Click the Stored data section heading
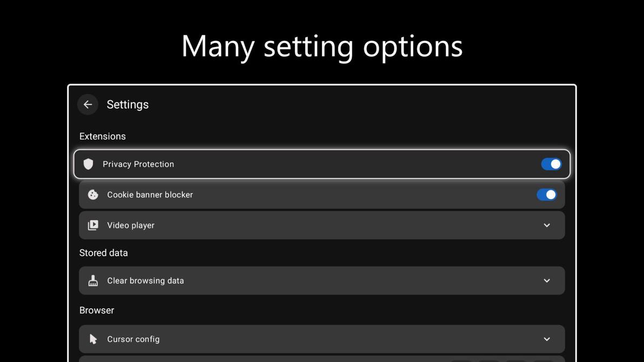This screenshot has height=362, width=644. (x=104, y=253)
